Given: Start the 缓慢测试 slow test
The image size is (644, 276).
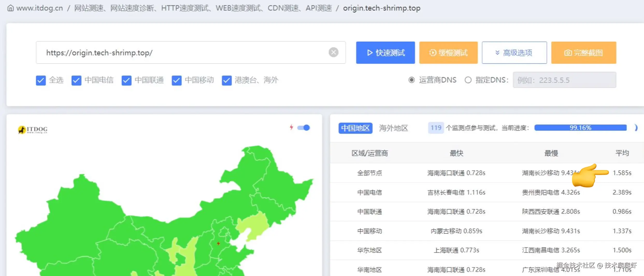Looking at the screenshot, I should pyautogui.click(x=448, y=53).
